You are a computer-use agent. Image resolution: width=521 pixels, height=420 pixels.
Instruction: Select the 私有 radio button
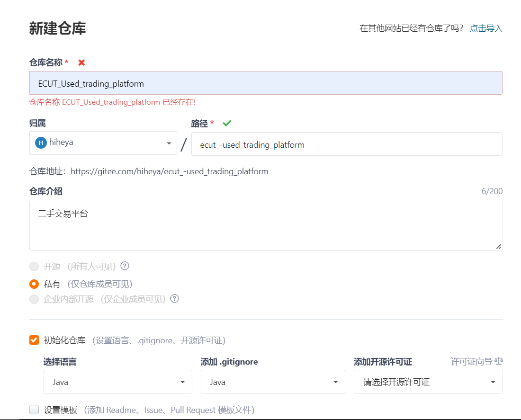click(x=34, y=284)
